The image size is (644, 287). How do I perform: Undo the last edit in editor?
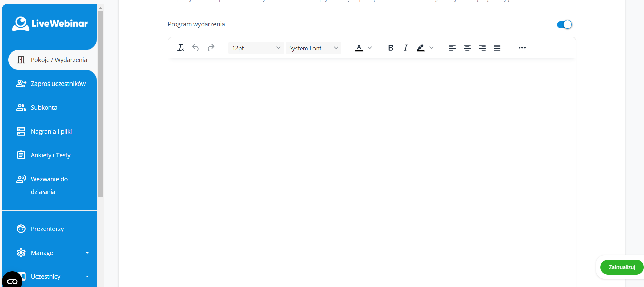point(195,48)
